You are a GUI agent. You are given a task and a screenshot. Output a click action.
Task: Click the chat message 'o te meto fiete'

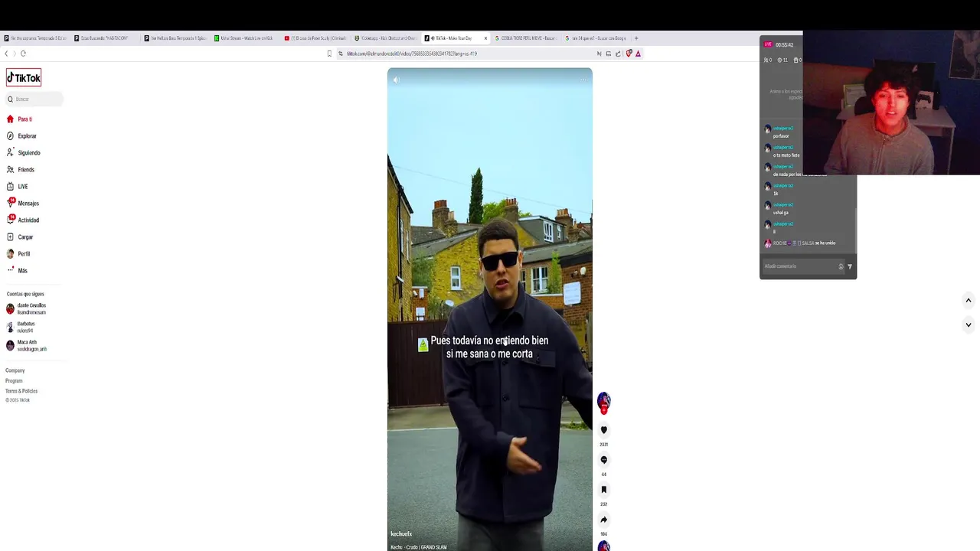point(786,155)
